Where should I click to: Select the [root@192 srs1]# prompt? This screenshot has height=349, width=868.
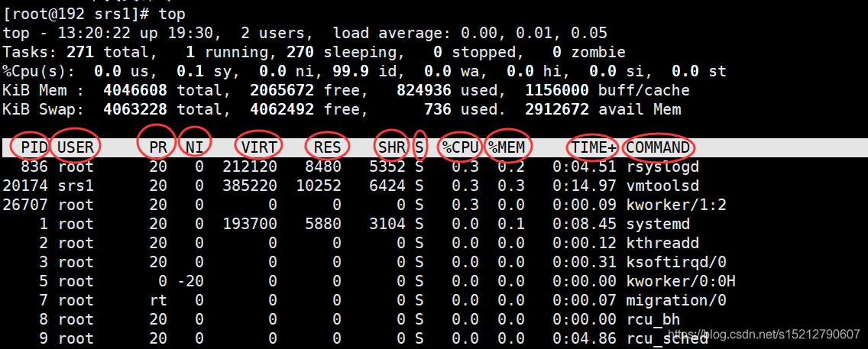point(76,14)
